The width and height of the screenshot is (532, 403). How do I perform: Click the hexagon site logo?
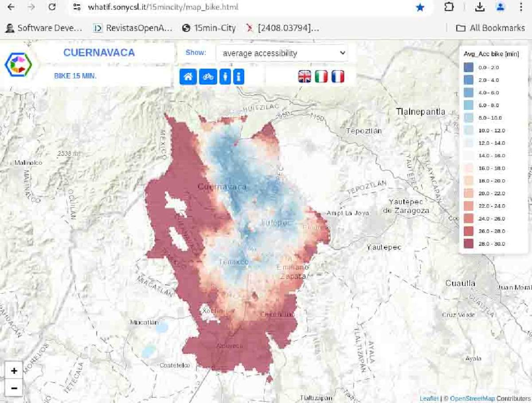[x=18, y=64]
